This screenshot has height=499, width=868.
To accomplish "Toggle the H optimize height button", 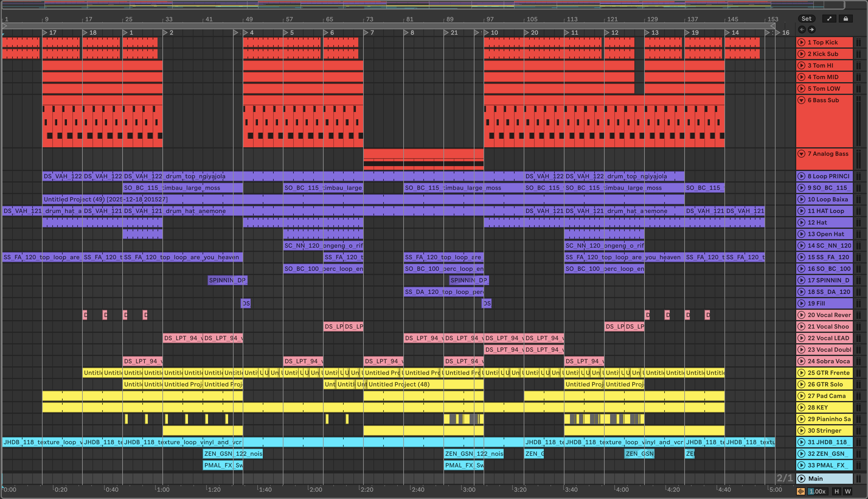I will 836,491.
